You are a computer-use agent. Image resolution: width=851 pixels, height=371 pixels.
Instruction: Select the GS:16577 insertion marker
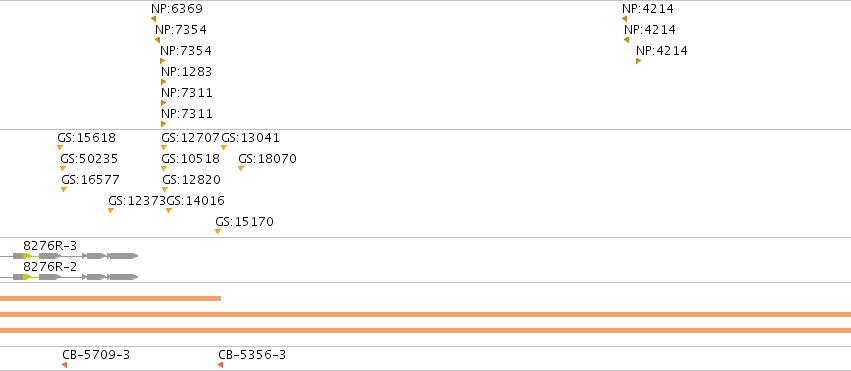click(64, 189)
